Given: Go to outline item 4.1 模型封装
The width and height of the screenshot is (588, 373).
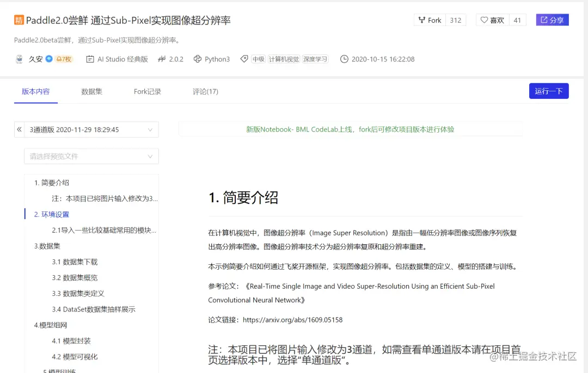Looking at the screenshot, I should [71, 341].
